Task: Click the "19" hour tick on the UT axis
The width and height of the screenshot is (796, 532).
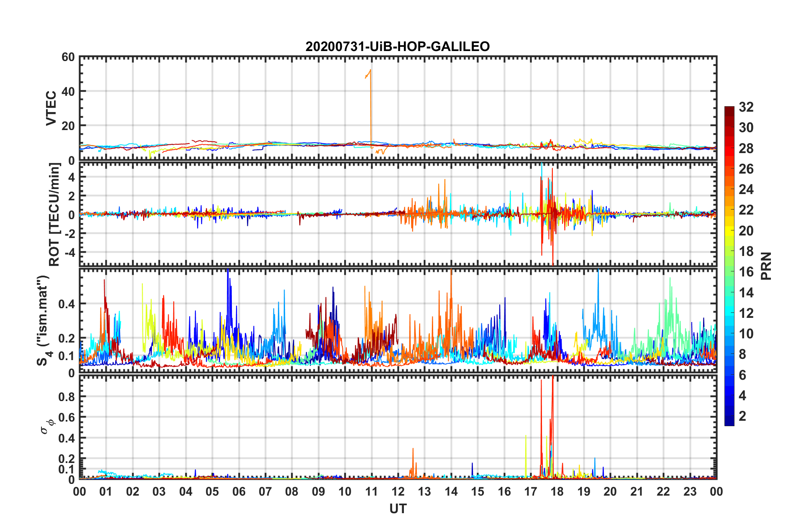Action: tap(584, 491)
